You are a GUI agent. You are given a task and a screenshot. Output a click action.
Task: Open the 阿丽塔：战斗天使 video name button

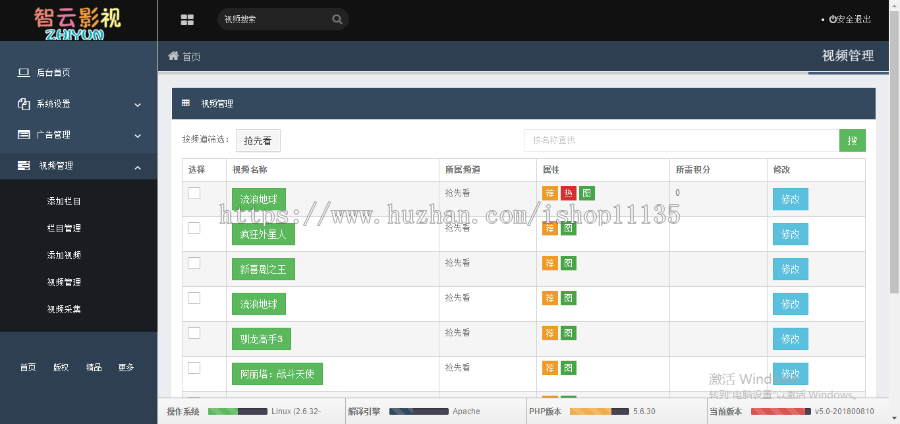[277, 374]
